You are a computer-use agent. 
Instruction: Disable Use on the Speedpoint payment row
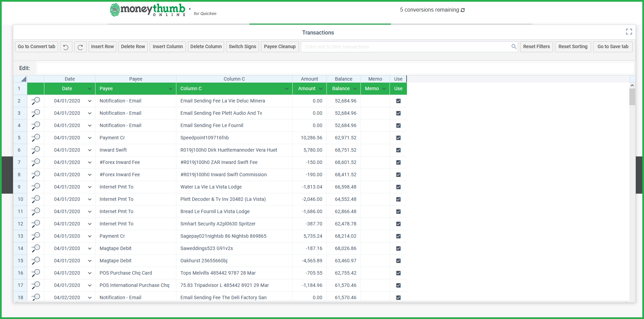click(x=398, y=138)
